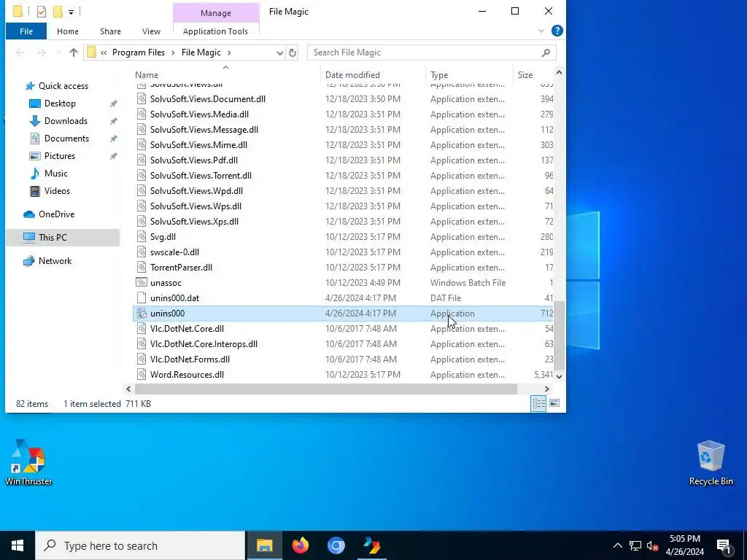Open the Windows Start menu
Viewport: 747px width, 560px height.
point(18,545)
